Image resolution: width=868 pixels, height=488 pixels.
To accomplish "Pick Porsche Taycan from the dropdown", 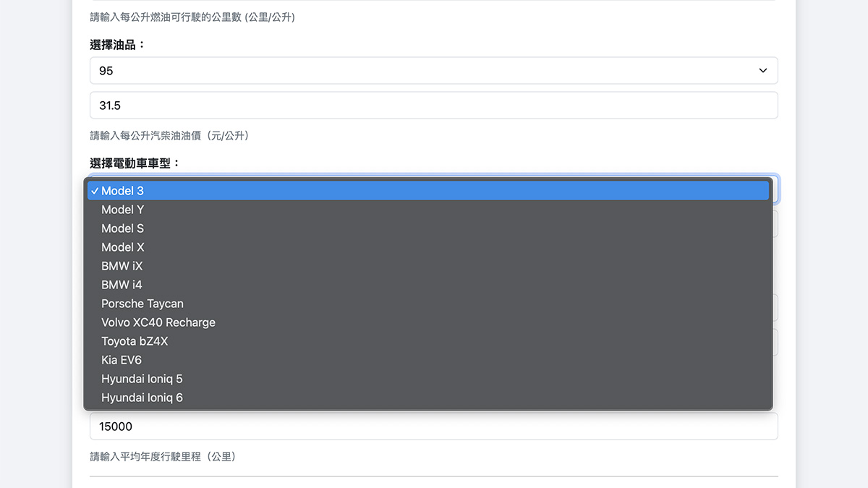I will 428,304.
